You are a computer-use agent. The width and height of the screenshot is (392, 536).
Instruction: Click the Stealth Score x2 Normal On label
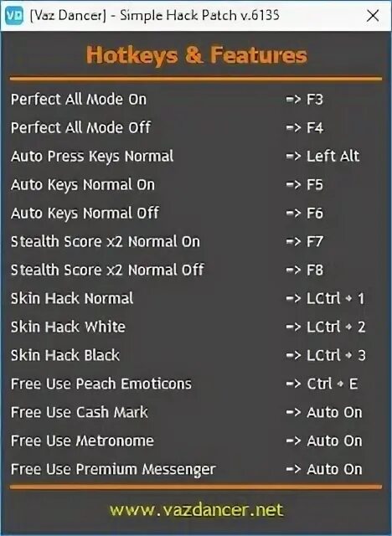106,242
